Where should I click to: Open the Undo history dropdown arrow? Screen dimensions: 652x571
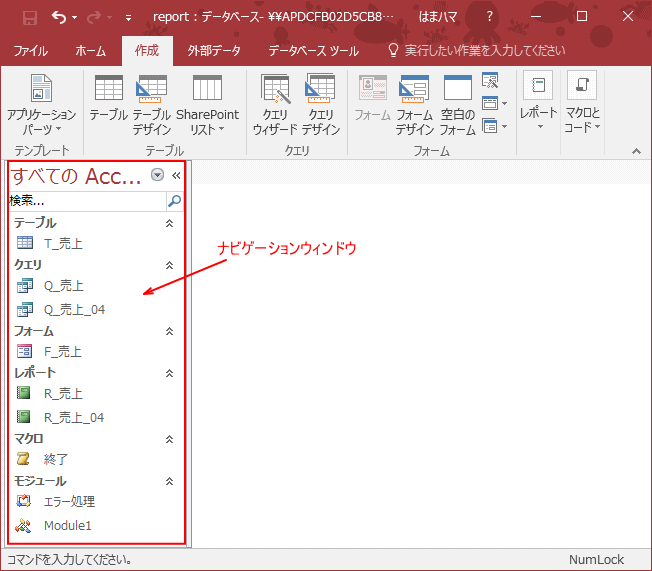[75, 17]
